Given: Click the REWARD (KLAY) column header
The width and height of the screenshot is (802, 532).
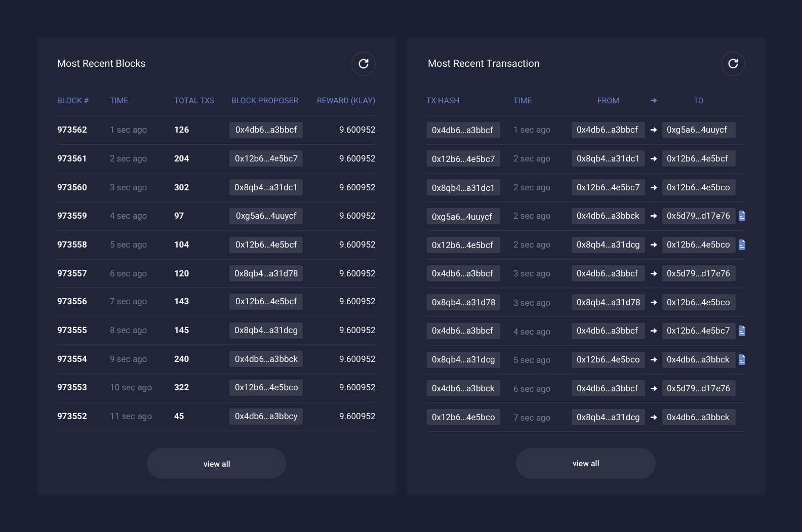Looking at the screenshot, I should tap(346, 101).
